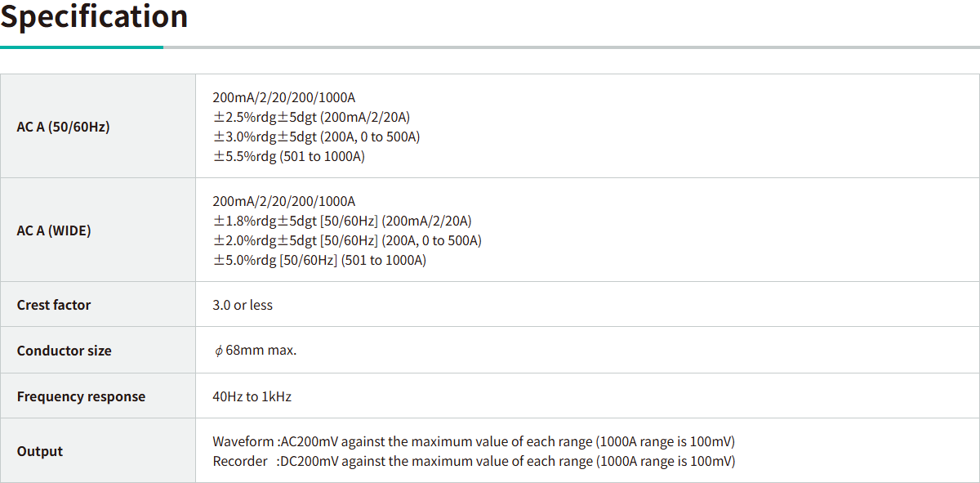Click the ±2.0%rdg±5dgt [50/60Hz] line
Screen dimensions: 980x483
point(347,240)
